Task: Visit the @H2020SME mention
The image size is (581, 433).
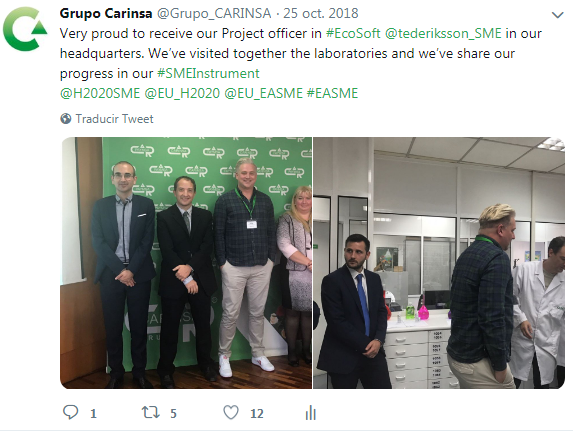Action: click(x=100, y=93)
